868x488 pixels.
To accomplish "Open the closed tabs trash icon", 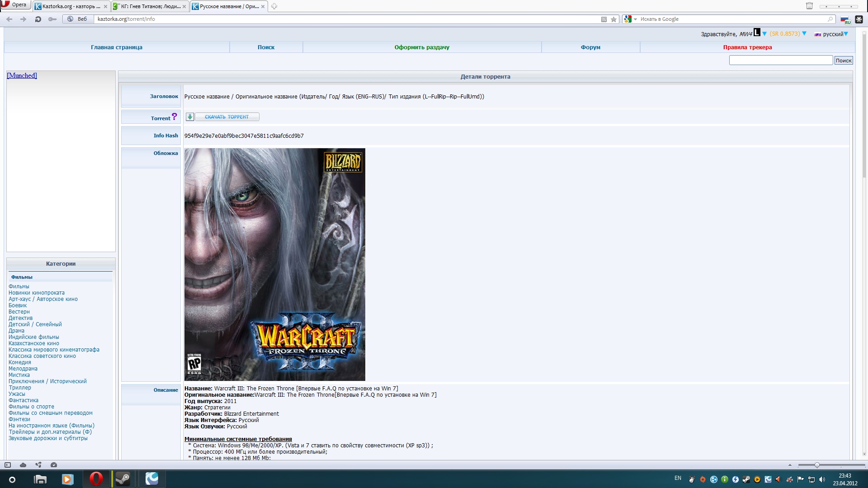I will pos(809,6).
